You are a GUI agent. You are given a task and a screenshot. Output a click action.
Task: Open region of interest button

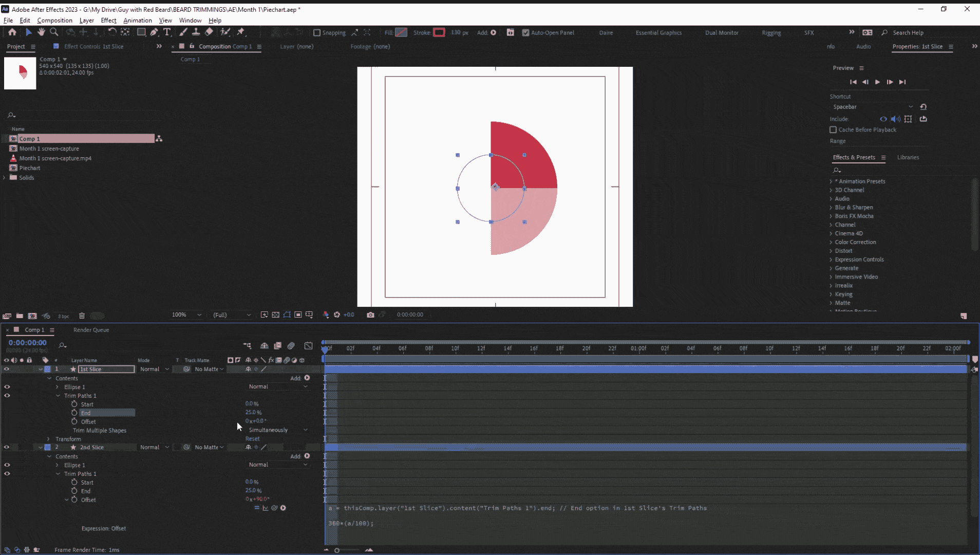pos(298,314)
